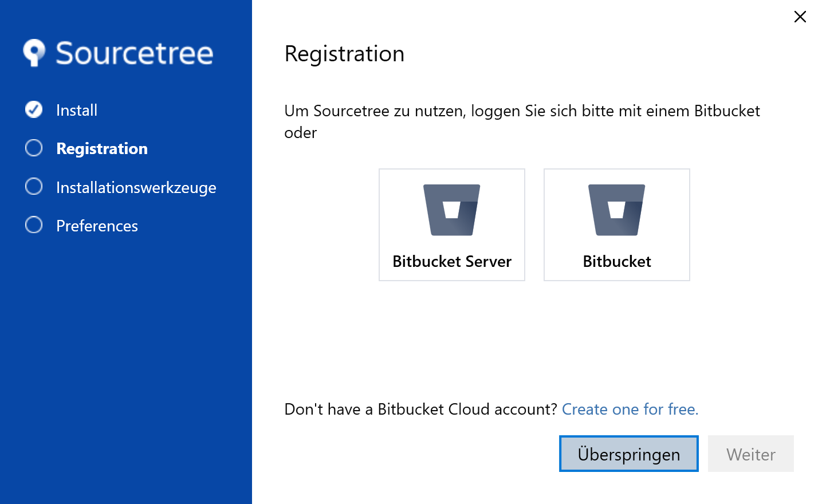This screenshot has height=504, width=826.
Task: Jump to the Preferences step label
Action: tap(97, 226)
